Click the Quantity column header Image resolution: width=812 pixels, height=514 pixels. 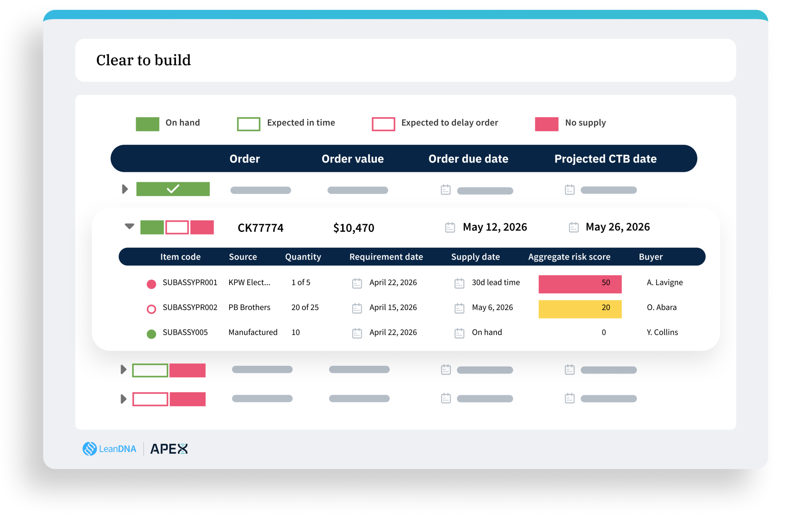tap(303, 257)
